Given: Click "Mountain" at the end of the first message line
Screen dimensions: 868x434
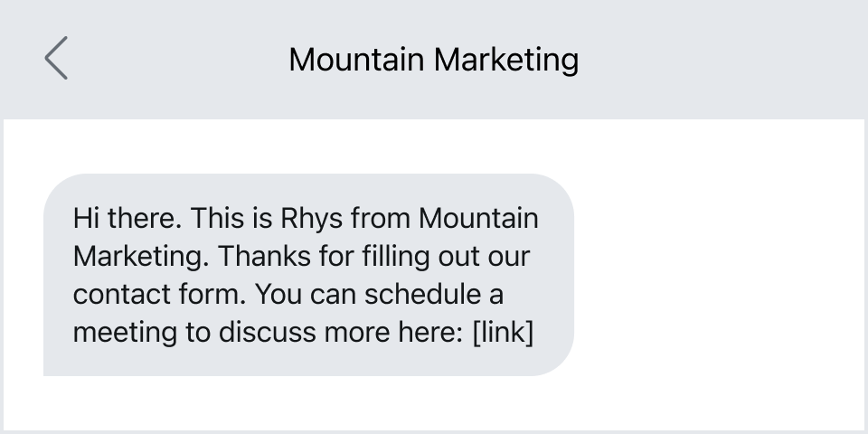Looking at the screenshot, I should [479, 219].
